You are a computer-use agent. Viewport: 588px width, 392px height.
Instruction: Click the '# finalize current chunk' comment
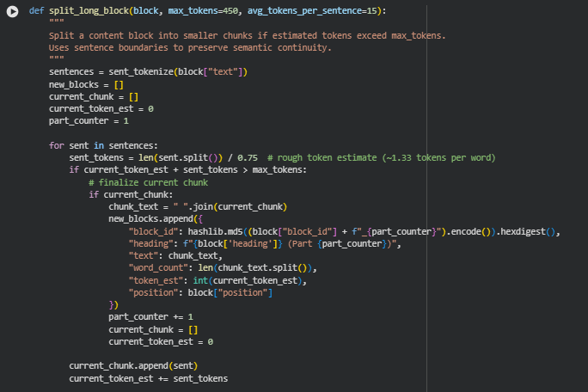coord(148,182)
